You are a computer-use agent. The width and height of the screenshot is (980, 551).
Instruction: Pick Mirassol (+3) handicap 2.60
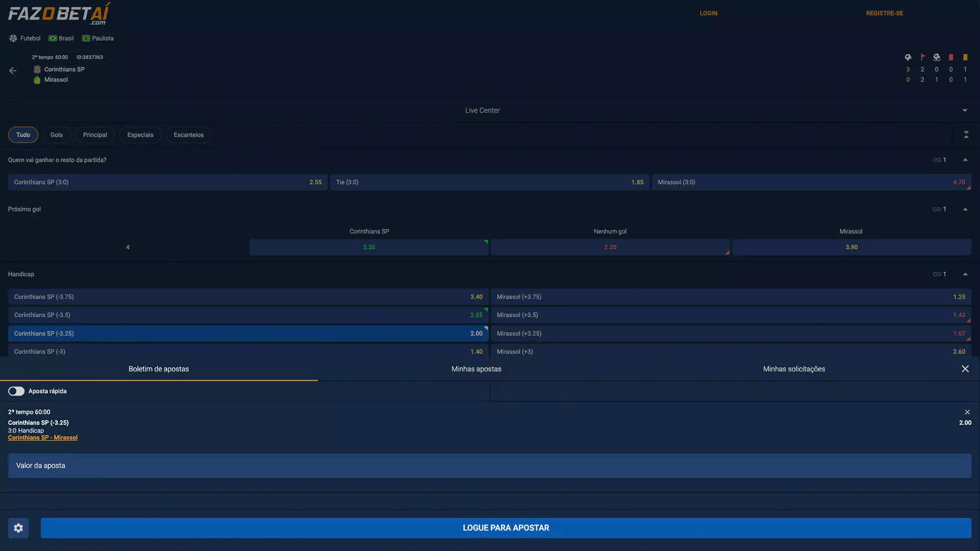731,351
